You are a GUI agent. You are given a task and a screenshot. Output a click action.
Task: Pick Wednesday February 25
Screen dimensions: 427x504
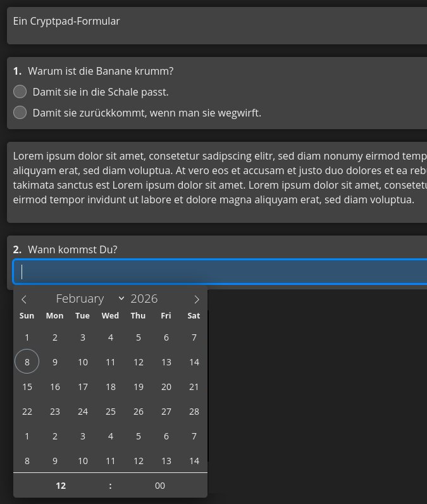(x=111, y=412)
